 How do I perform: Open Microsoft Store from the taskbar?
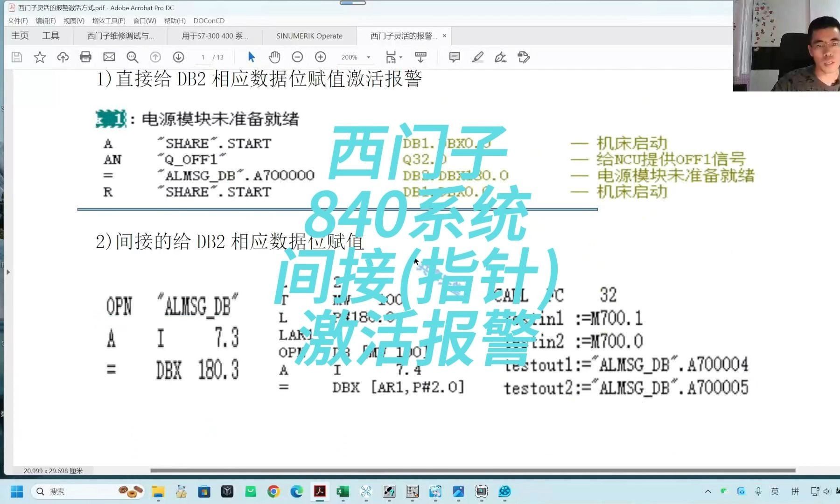click(x=204, y=491)
